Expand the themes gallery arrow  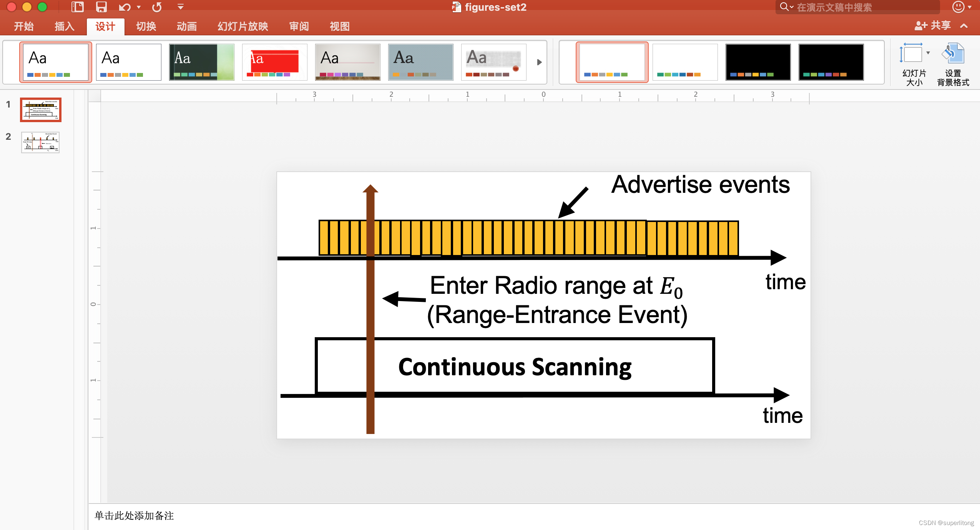click(x=539, y=62)
